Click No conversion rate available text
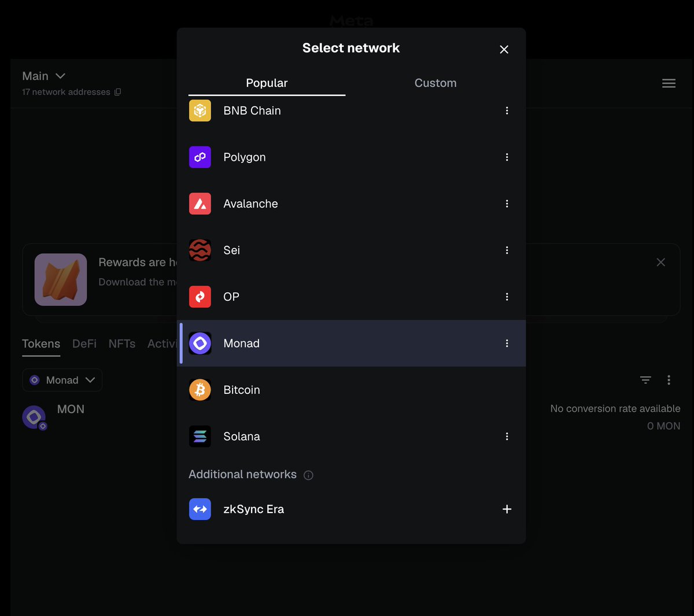This screenshot has width=694, height=616. [x=615, y=409]
